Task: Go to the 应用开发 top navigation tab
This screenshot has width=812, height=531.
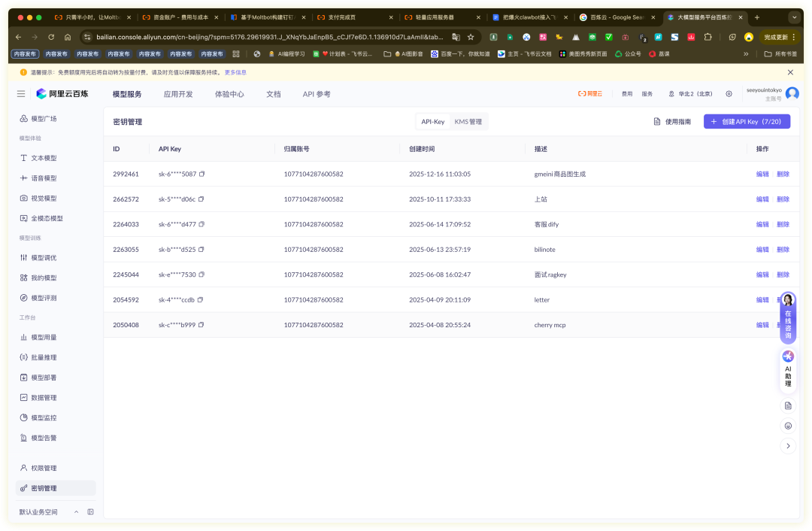Action: point(178,94)
